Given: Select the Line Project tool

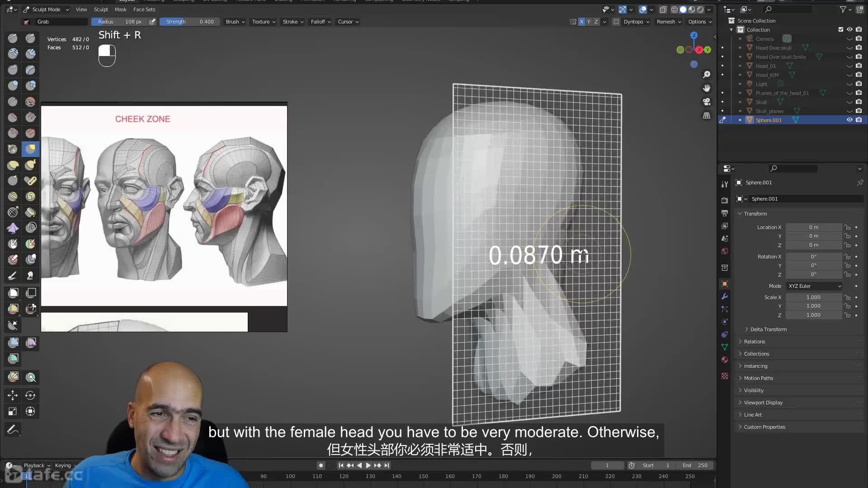Looking at the screenshot, I should (x=13, y=325).
